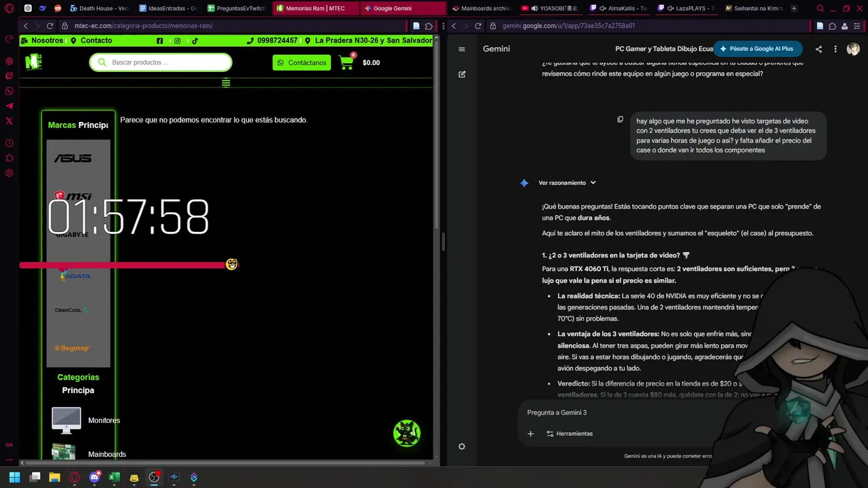This screenshot has width=868, height=488.
Task: Open the Gemini sidebar hamburger menu
Action: tap(462, 49)
